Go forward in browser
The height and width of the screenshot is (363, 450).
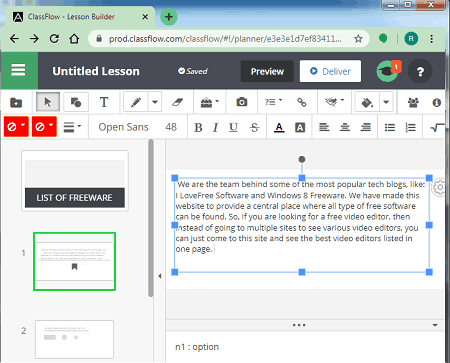(34, 39)
